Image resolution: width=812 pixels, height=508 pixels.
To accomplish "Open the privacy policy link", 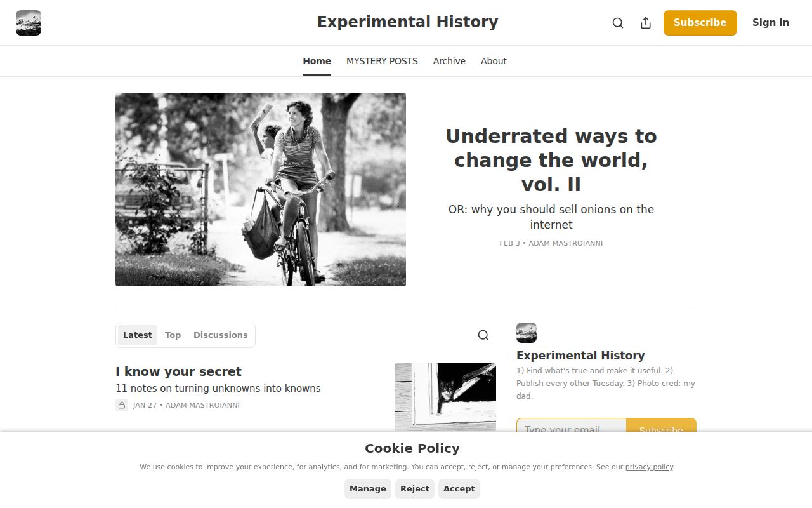I will (648, 467).
